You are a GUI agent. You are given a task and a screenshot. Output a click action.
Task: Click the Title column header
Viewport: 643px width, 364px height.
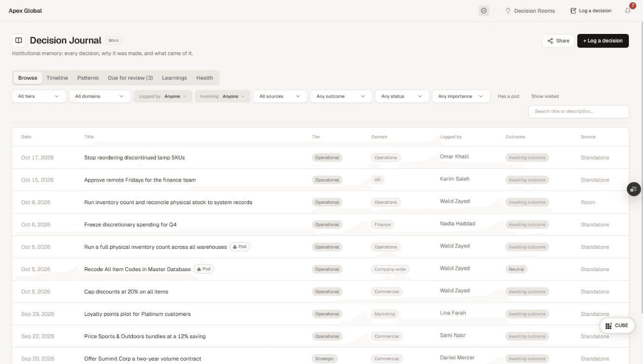[89, 137]
